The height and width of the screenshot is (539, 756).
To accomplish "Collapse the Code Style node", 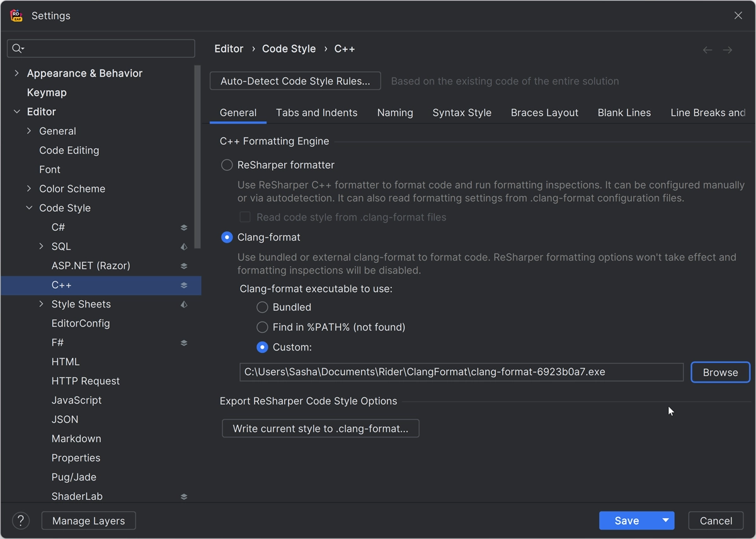I will [x=29, y=208].
